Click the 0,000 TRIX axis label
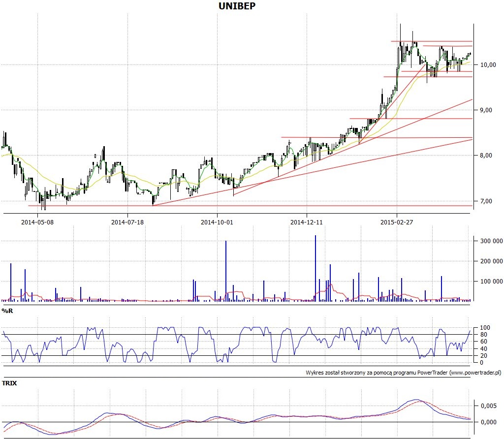This screenshot has height=439, width=504. click(489, 422)
